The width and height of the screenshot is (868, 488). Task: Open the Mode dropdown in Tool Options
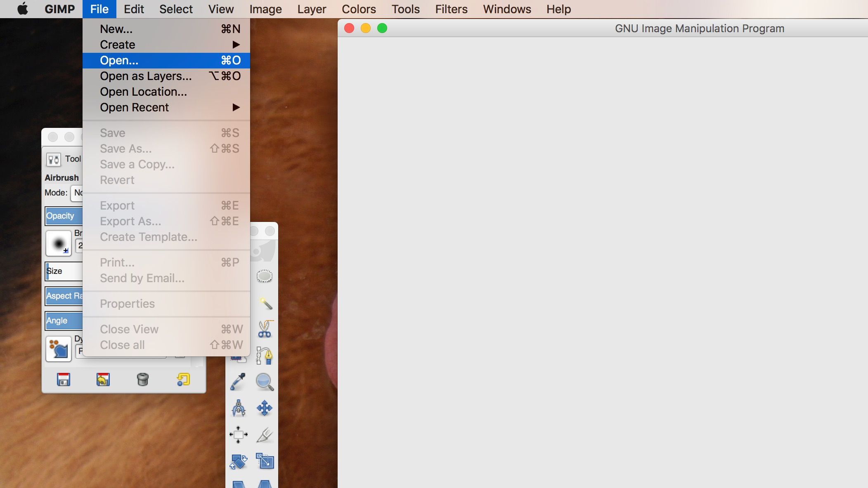click(77, 193)
